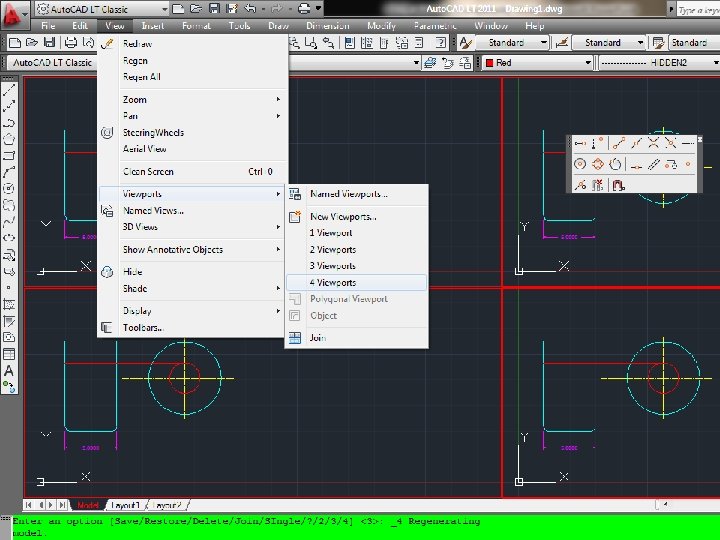This screenshot has width=720, height=540.
Task: Click the Snap to Apparent Intersection icon
Action: (670, 143)
